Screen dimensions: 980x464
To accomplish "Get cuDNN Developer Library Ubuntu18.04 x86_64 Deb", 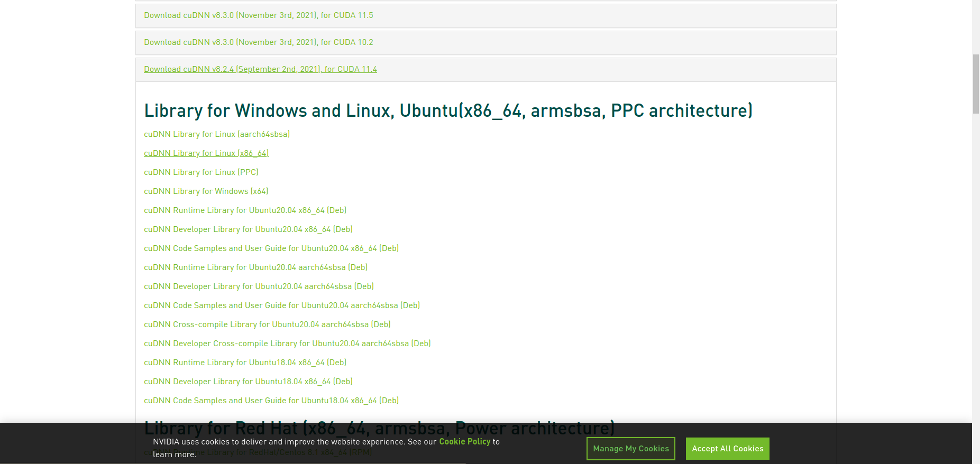I will tap(248, 382).
